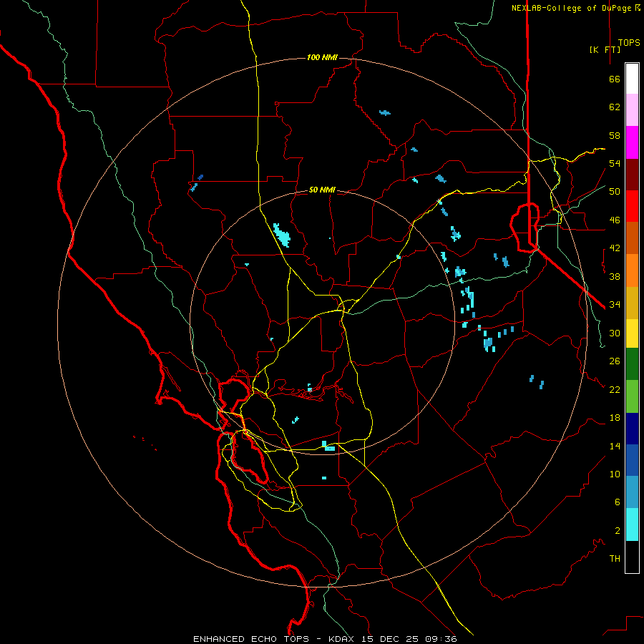The height and width of the screenshot is (644, 644).
Task: Select the yellow 30 kft legend swatch
Action: (x=632, y=333)
